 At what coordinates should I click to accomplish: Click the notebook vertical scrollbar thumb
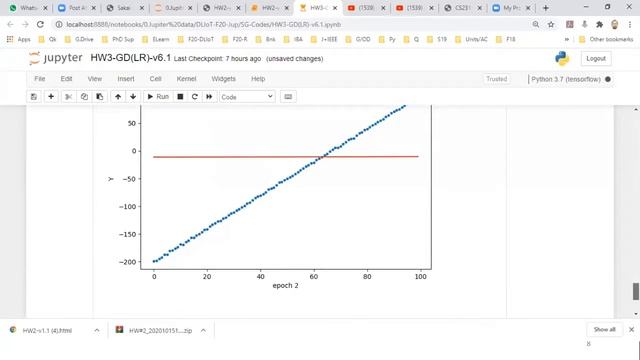(x=636, y=291)
